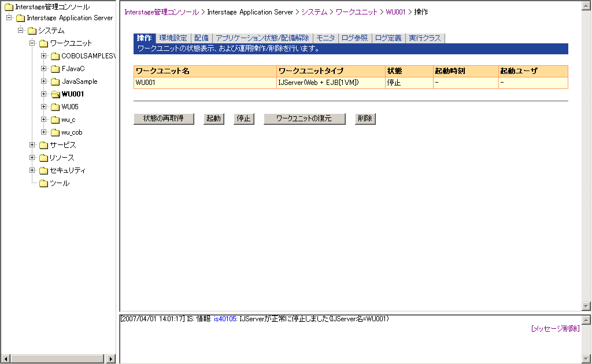Click right arrow of tree horizontal scrollbar
The height and width of the screenshot is (364, 592).
click(x=112, y=359)
